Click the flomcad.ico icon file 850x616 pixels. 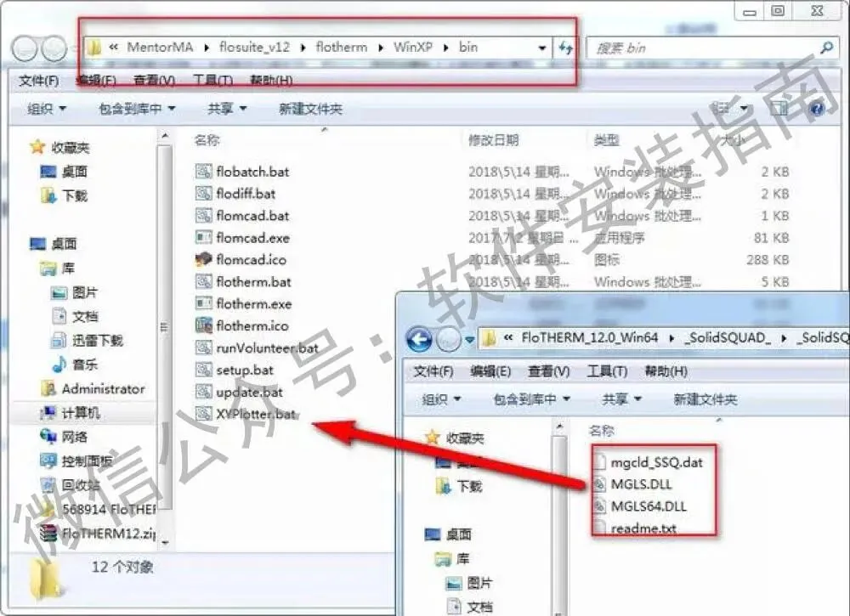(203, 259)
